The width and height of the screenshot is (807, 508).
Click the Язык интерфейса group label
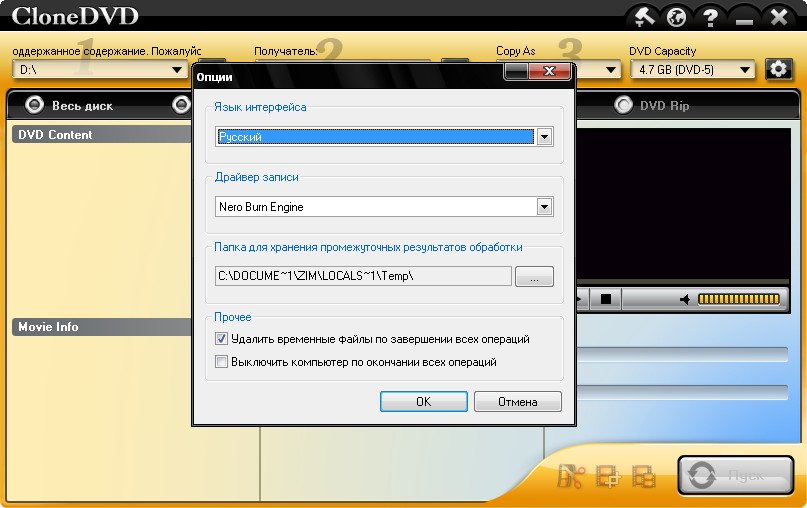click(260, 107)
